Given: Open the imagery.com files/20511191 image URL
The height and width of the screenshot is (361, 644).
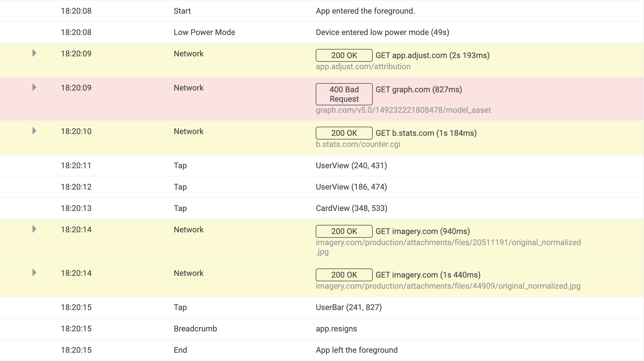Looking at the screenshot, I should pyautogui.click(x=448, y=247).
